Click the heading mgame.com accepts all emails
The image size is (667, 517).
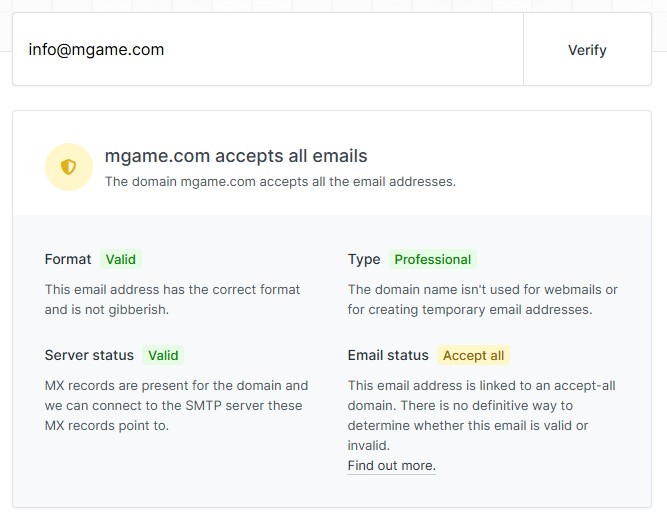pyautogui.click(x=236, y=156)
